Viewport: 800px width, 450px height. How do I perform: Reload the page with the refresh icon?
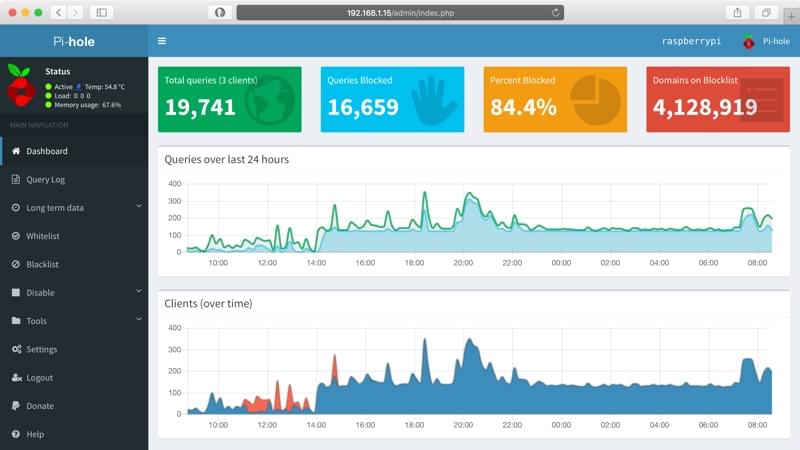tap(555, 13)
